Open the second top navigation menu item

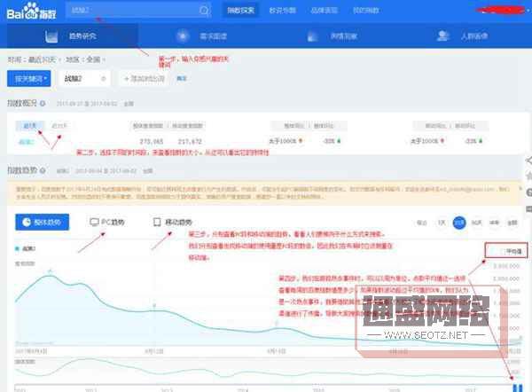282,11
